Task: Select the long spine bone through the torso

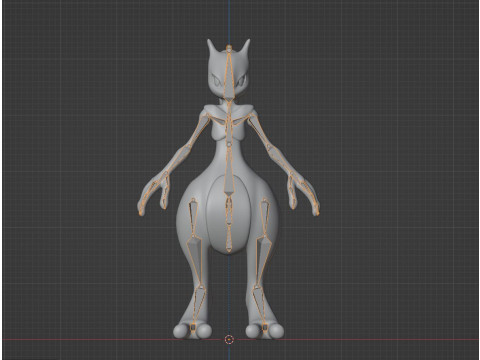Action: click(229, 170)
